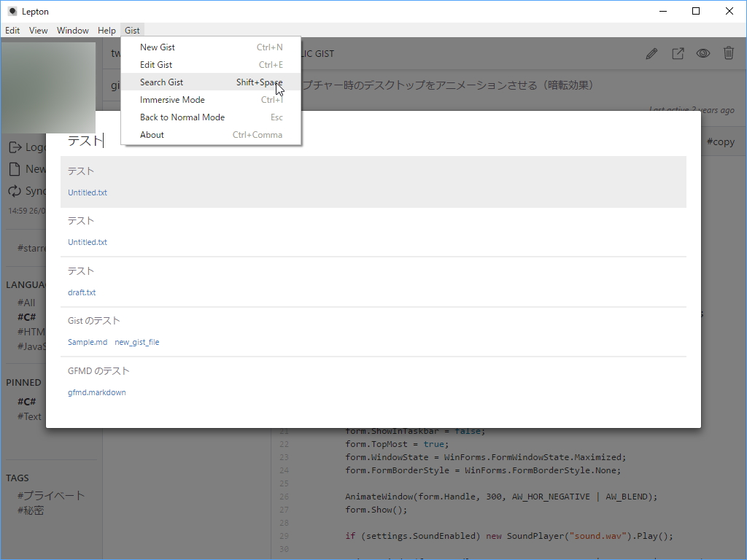Click the pencil edit gist icon
Viewport: 747px width, 560px height.
coord(651,53)
